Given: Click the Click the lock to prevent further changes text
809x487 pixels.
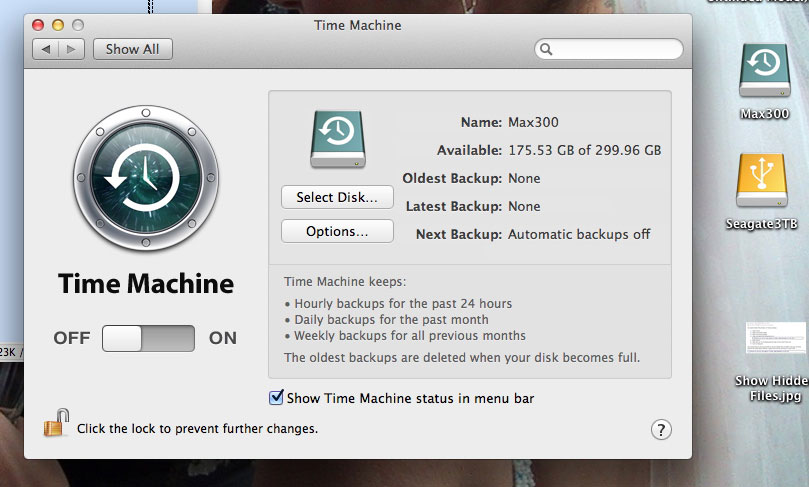Looking at the screenshot, I should 197,429.
